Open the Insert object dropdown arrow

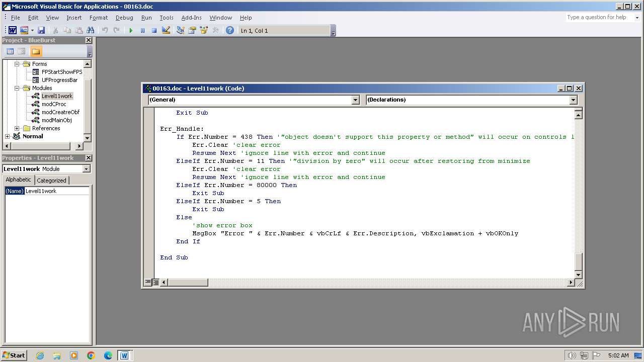[x=32, y=31]
